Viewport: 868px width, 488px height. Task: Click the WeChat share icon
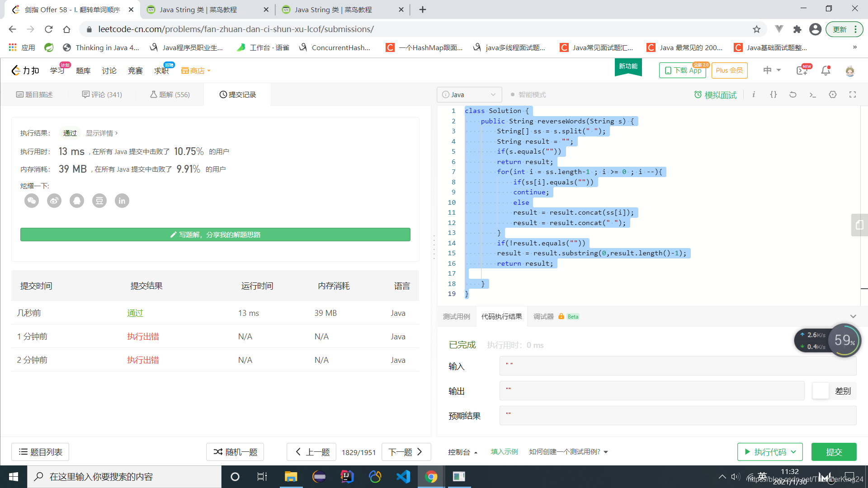(x=32, y=201)
